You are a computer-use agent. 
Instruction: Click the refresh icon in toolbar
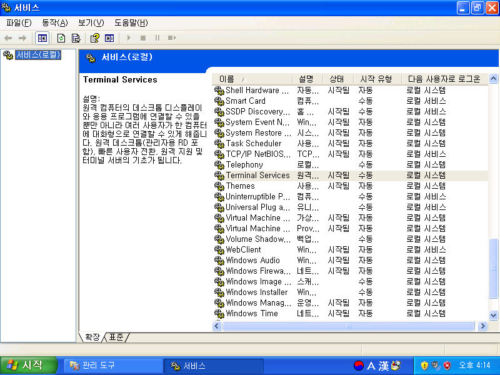[61, 38]
